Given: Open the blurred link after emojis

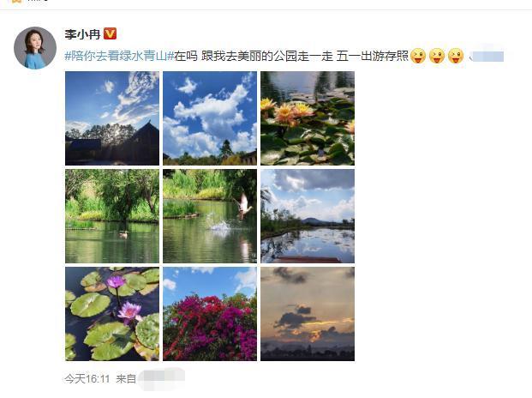Looking at the screenshot, I should coord(487,56).
